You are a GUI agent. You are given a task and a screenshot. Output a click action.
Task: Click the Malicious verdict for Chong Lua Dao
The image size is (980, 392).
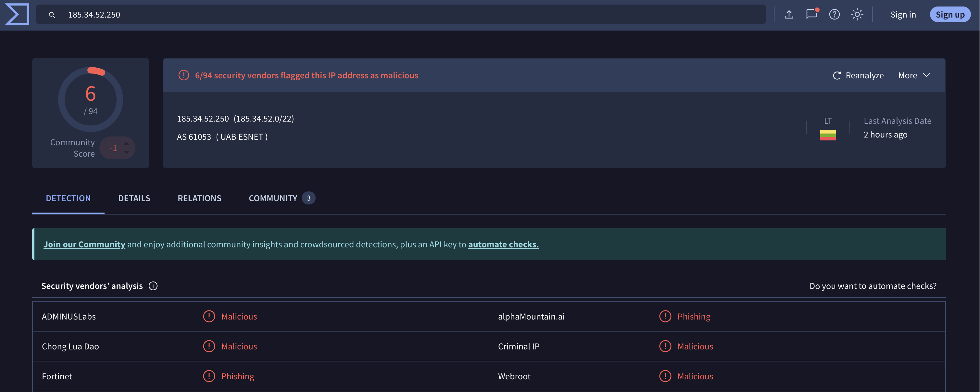pos(239,347)
